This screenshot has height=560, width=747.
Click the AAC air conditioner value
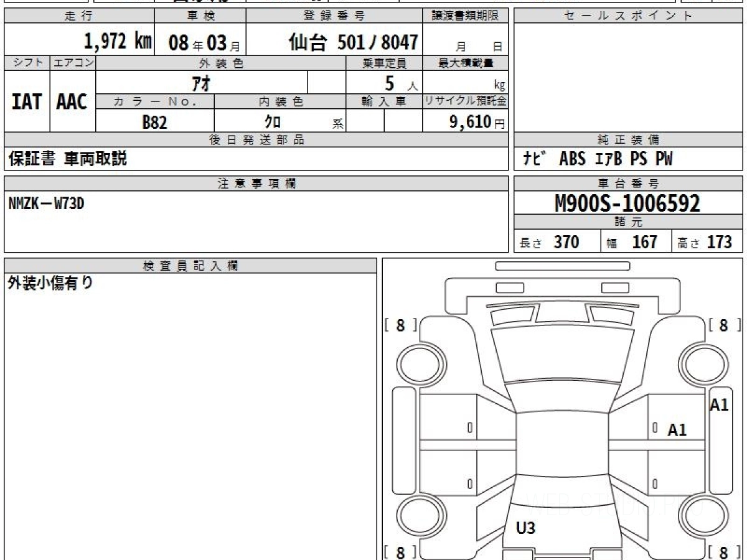(x=72, y=101)
